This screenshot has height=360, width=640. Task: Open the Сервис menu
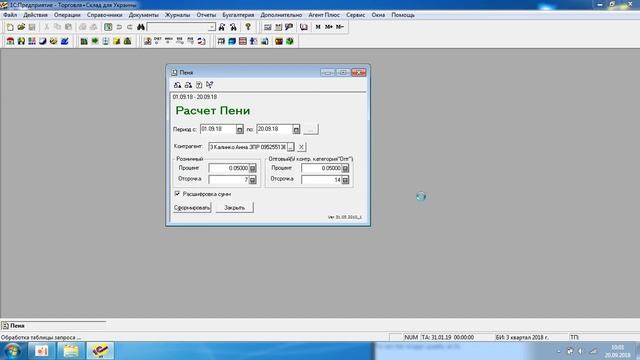(356, 15)
